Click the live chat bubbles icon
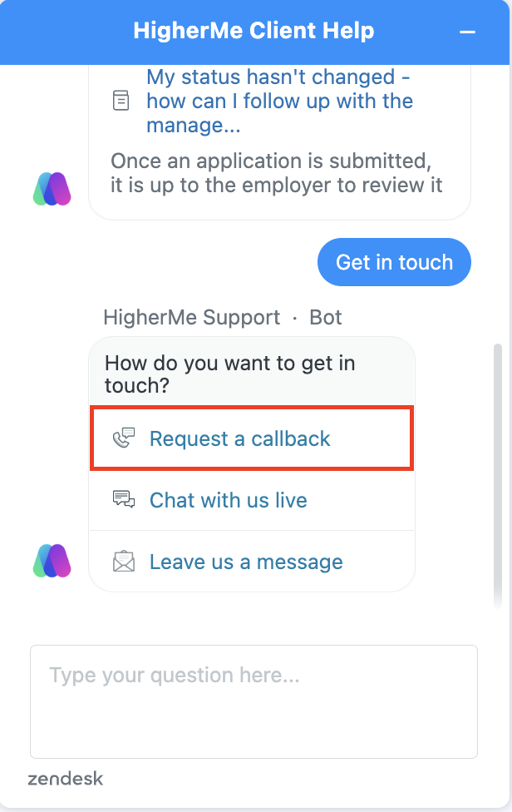This screenshot has height=812, width=512. coord(123,500)
